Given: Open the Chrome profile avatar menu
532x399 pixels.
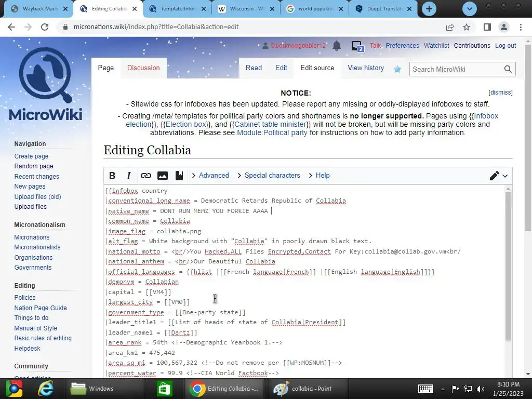Looking at the screenshot, I should click(x=504, y=27).
